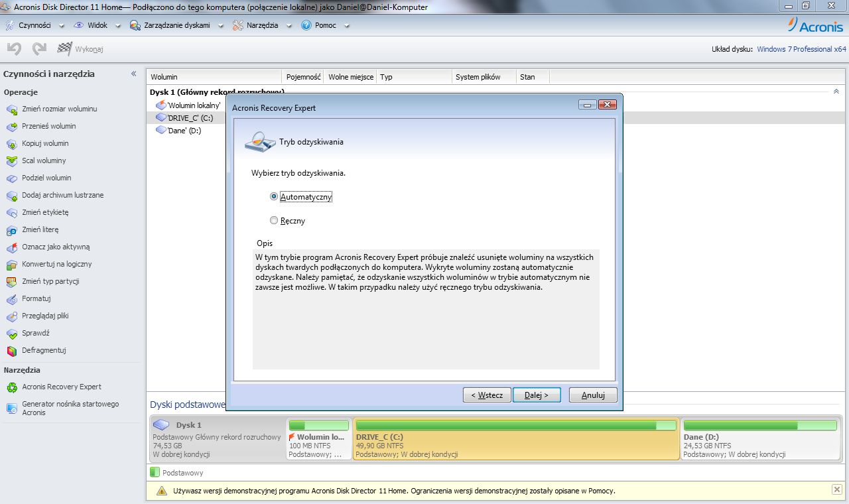Select DRIVE_C (C:) partition block

pos(516,439)
